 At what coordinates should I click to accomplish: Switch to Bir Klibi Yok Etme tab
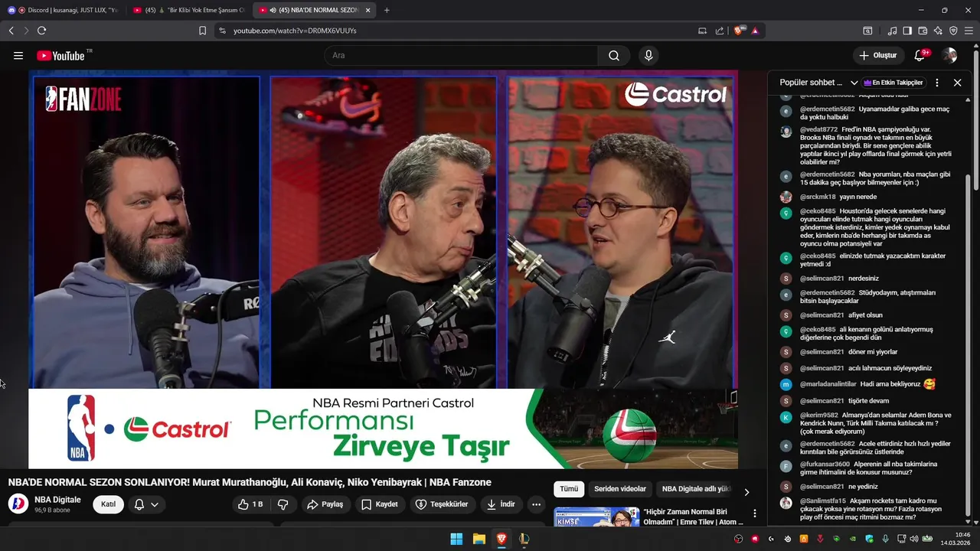[187, 10]
